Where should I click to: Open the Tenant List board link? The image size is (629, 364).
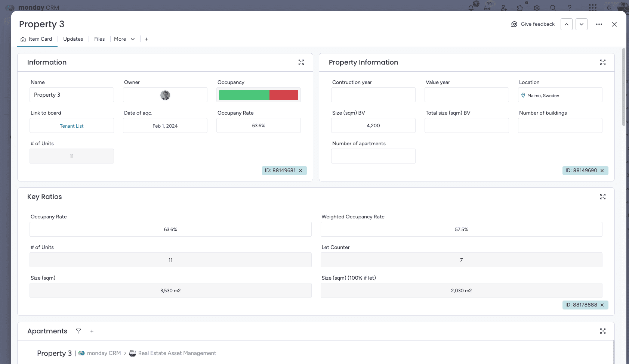click(x=72, y=126)
